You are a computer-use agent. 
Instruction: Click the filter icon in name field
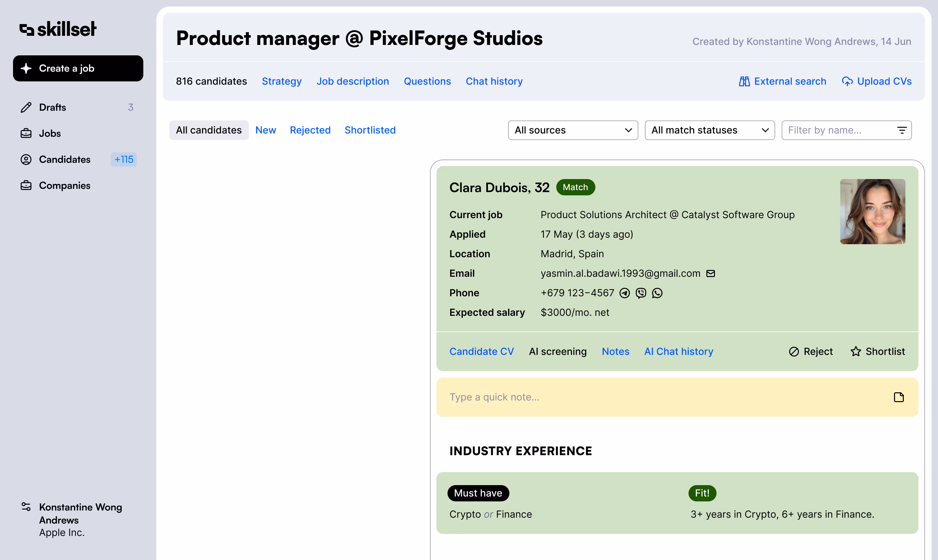pos(902,130)
